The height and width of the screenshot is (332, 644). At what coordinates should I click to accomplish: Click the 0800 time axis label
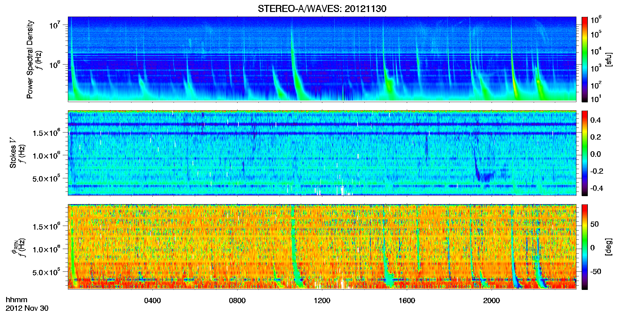point(237,301)
